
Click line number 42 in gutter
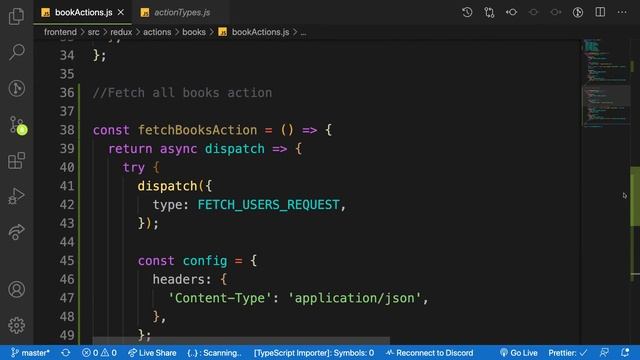coord(67,204)
